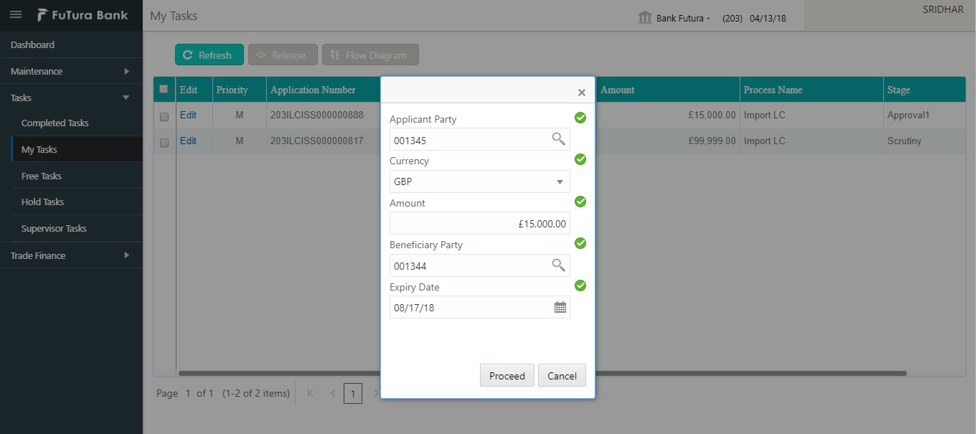Open the Expiry Date calendar picker
The width and height of the screenshot is (980, 434).
560,307
